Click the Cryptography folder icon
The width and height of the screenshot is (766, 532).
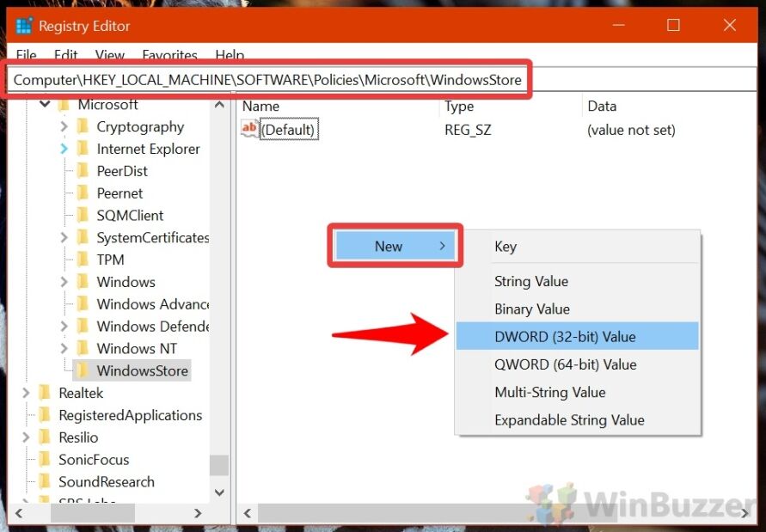[83, 126]
